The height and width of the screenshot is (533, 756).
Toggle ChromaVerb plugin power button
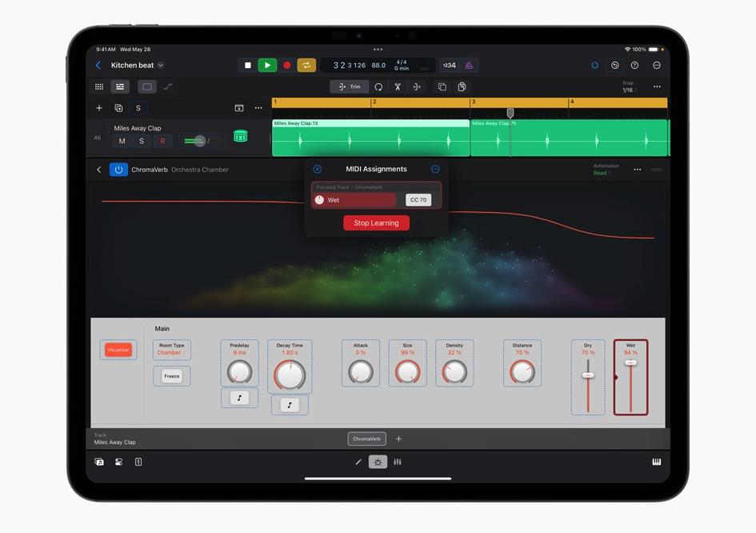(118, 170)
